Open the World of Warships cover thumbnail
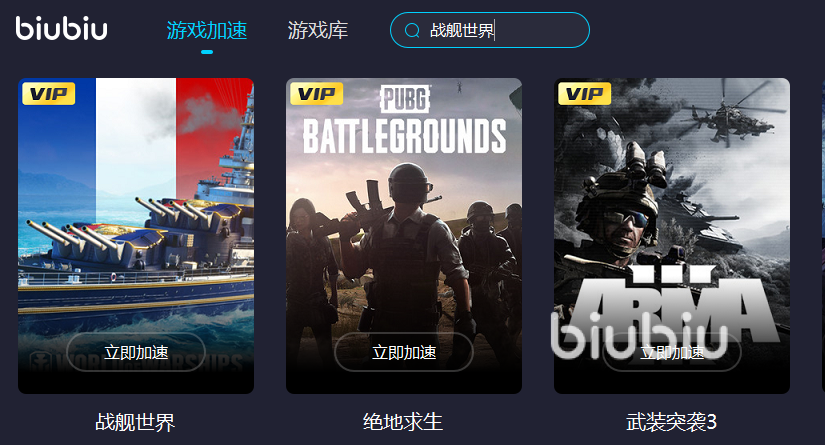Image resolution: width=825 pixels, height=445 pixels. 136,236
